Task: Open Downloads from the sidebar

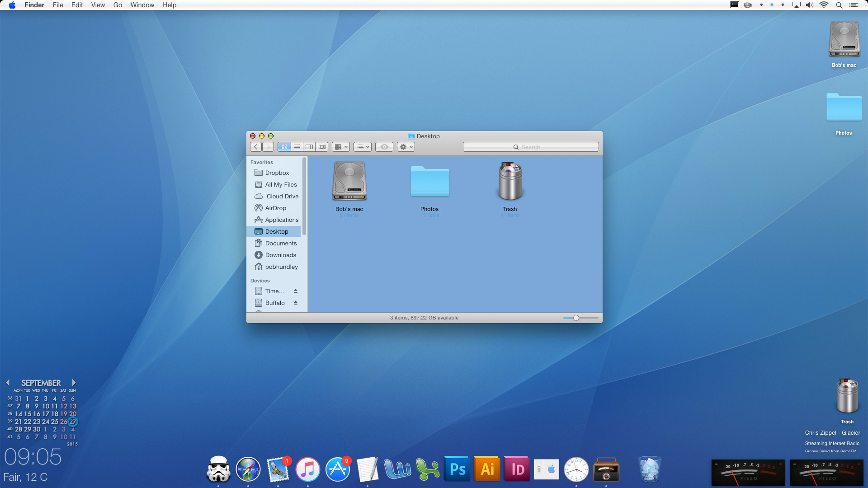Action: pyautogui.click(x=274, y=255)
